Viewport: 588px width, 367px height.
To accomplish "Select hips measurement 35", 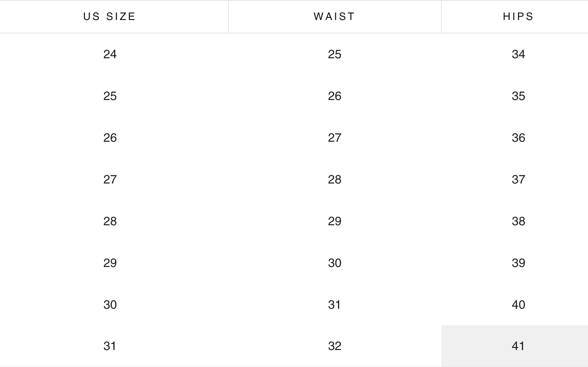I will tap(518, 96).
